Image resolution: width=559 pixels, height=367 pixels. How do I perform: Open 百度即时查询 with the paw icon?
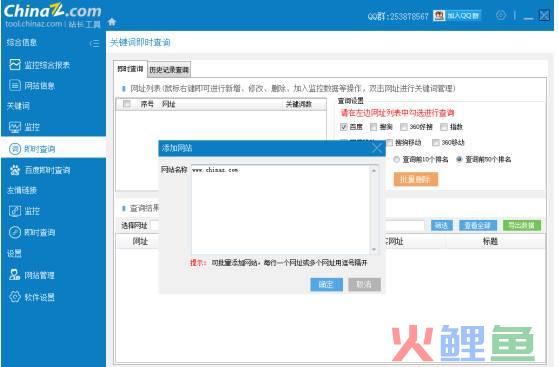click(x=40, y=170)
